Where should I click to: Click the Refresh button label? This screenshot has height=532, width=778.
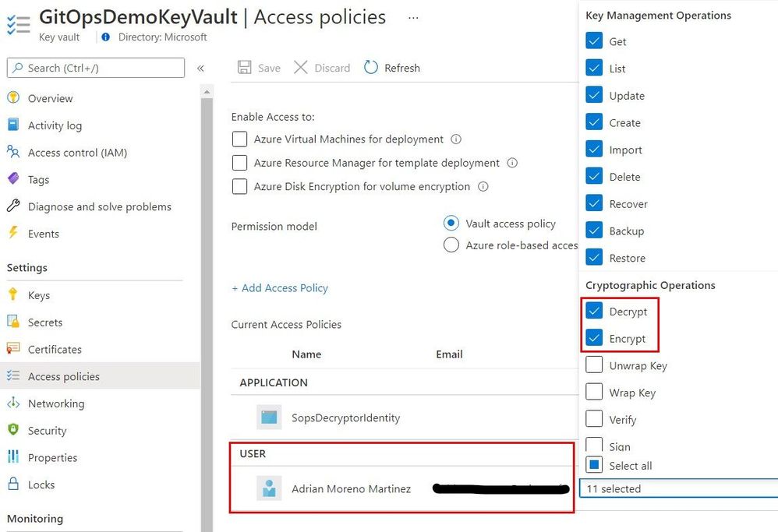pos(402,68)
